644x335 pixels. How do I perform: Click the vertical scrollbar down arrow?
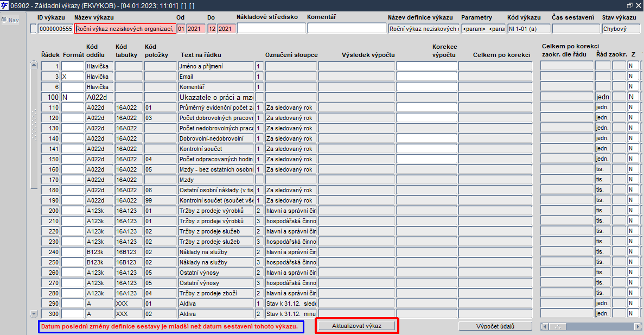(x=34, y=314)
